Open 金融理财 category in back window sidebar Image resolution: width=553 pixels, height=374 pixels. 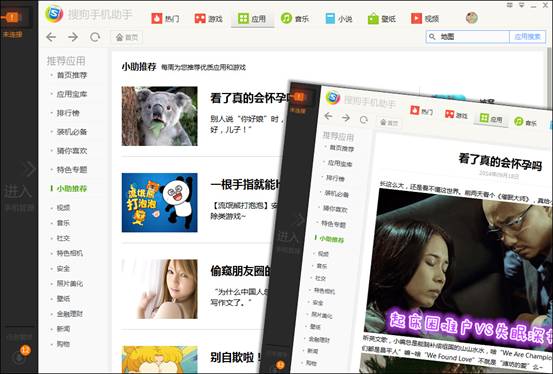tap(70, 314)
